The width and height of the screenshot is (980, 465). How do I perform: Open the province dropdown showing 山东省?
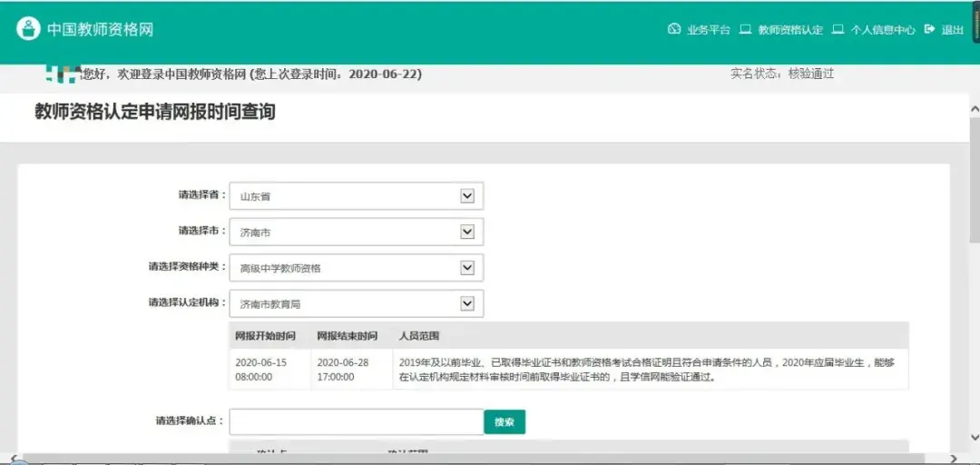click(357, 196)
